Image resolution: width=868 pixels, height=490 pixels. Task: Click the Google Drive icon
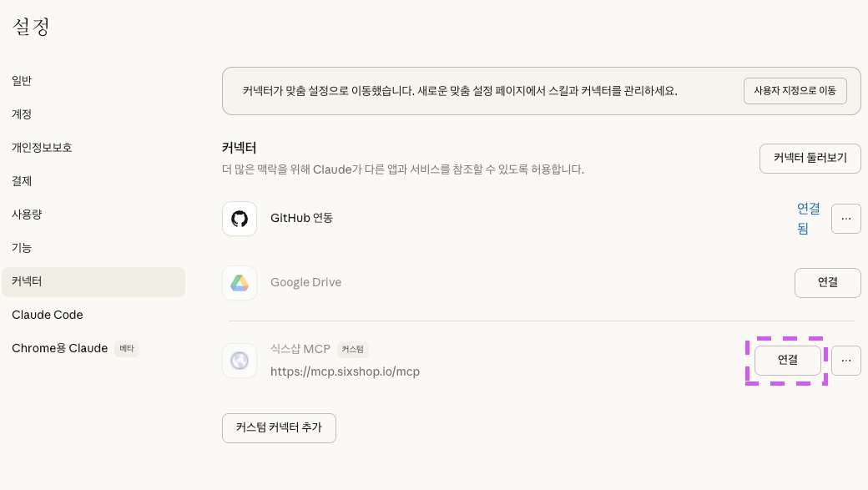coord(240,283)
